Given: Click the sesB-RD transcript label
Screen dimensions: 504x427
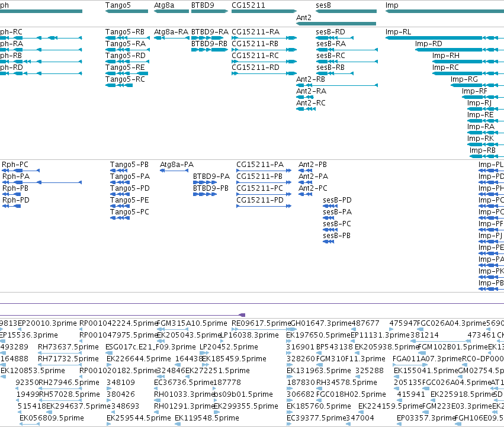Looking at the screenshot, I should (x=330, y=32).
